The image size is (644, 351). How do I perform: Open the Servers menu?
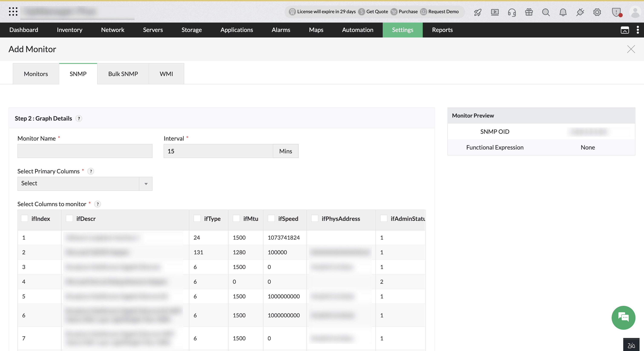click(x=153, y=30)
